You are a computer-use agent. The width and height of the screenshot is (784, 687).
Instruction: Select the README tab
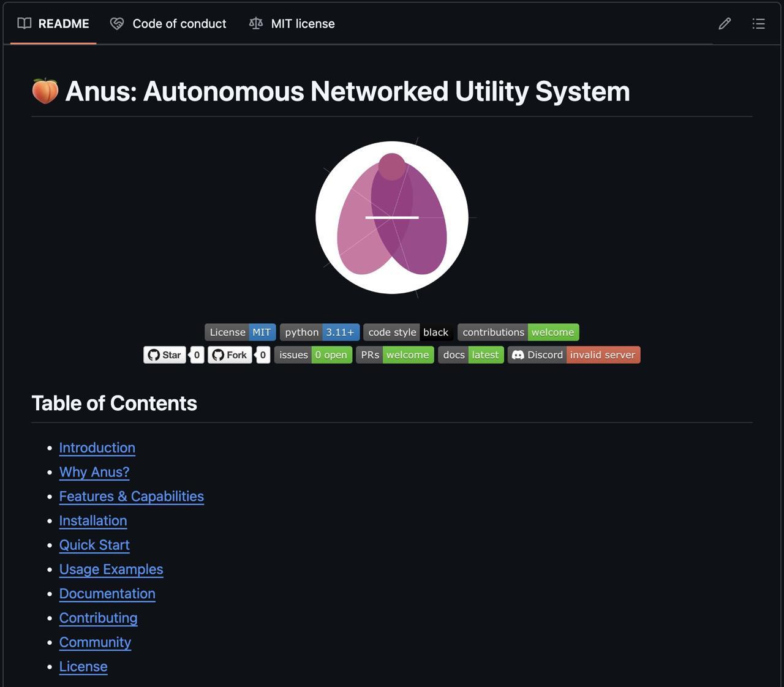[53, 24]
